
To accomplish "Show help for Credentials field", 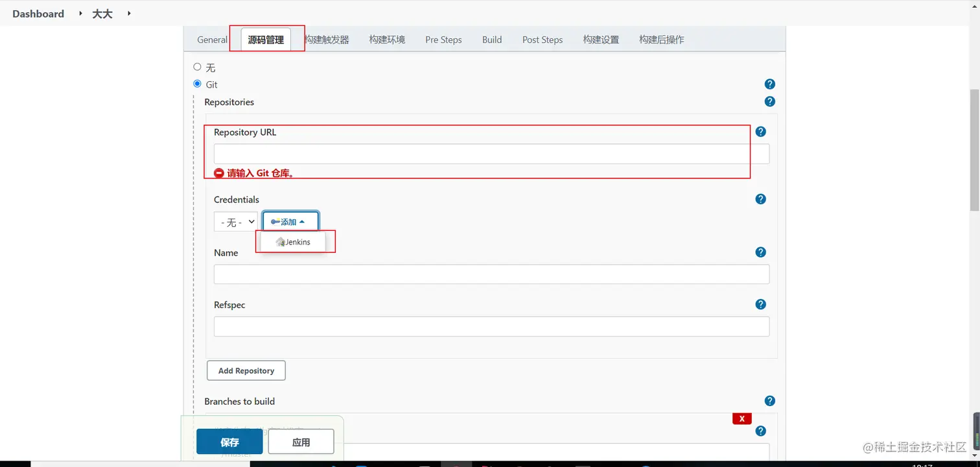I will click(760, 199).
